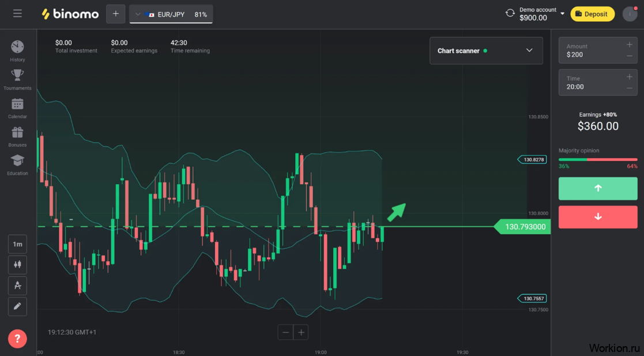
Task: Add a new asset tab
Action: 115,14
